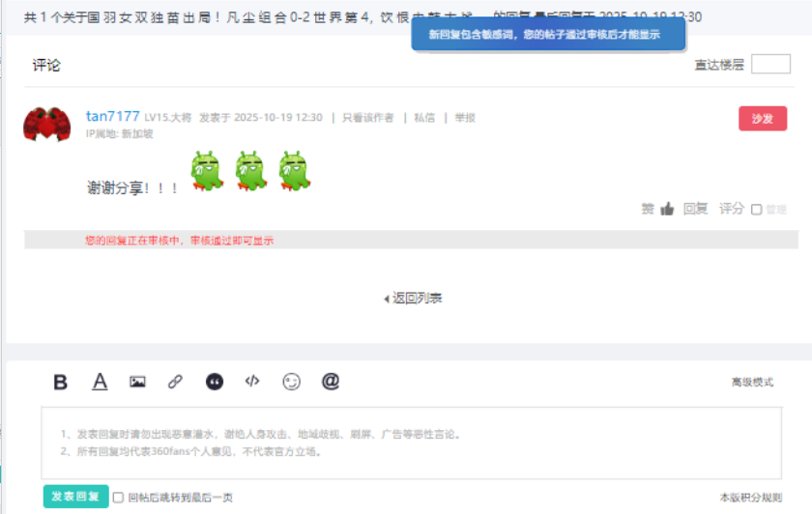The width and height of the screenshot is (812, 514).
Task: Insert an image using picture icon
Action: coord(137,382)
